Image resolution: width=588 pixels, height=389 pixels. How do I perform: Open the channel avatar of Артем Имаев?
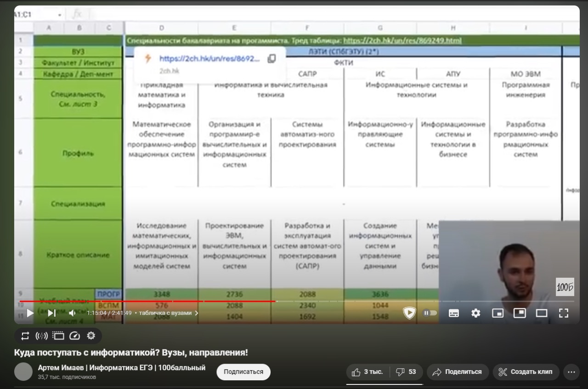pyautogui.click(x=23, y=372)
